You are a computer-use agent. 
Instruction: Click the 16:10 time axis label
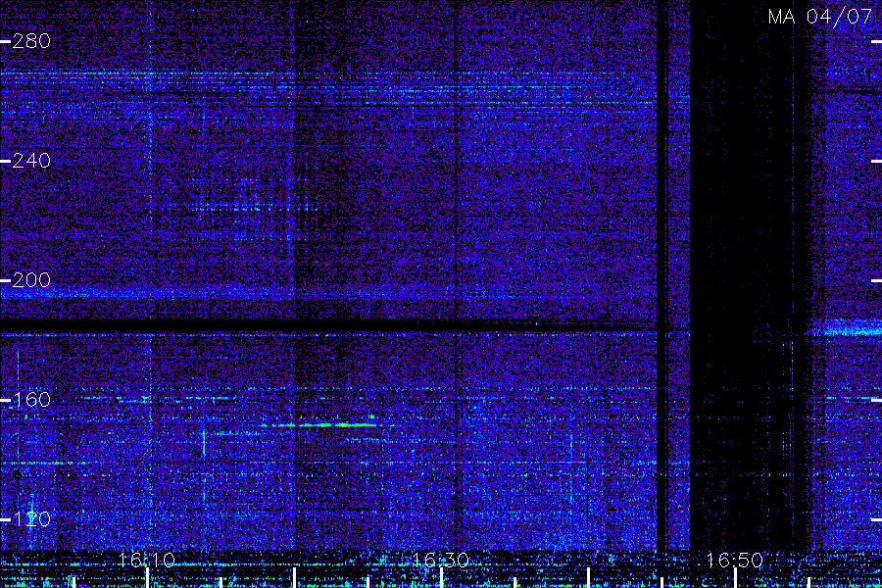[x=147, y=560]
